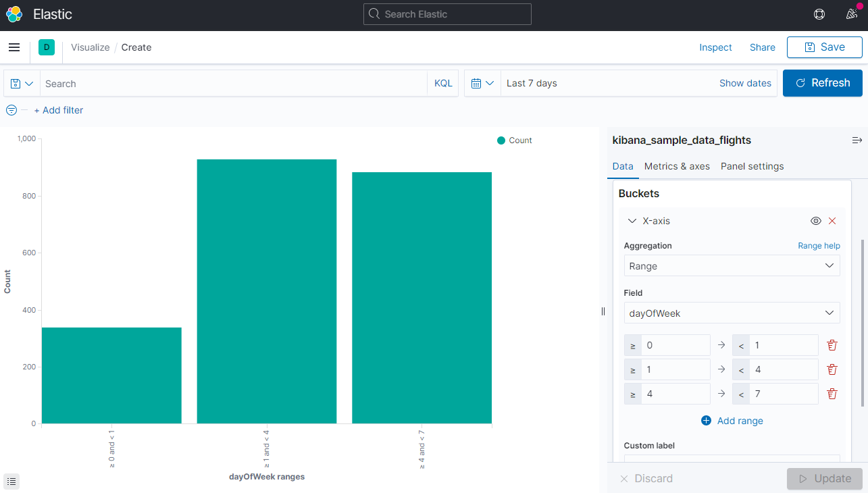Viewport: 868px width, 493px height.
Task: Click the panel resize handle between chart and editor
Action: click(603, 311)
